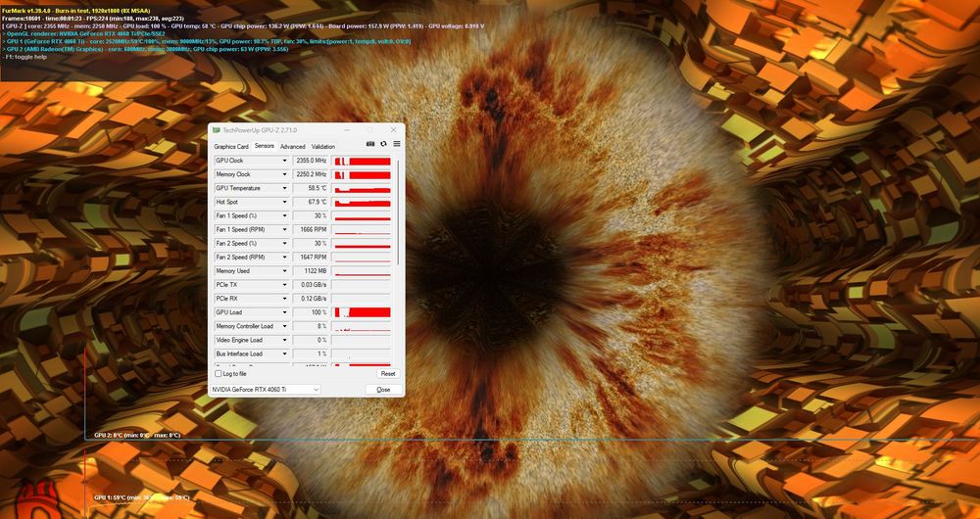The width and height of the screenshot is (980, 519).
Task: Click the 1647 RPM fan value
Action: pyautogui.click(x=311, y=257)
